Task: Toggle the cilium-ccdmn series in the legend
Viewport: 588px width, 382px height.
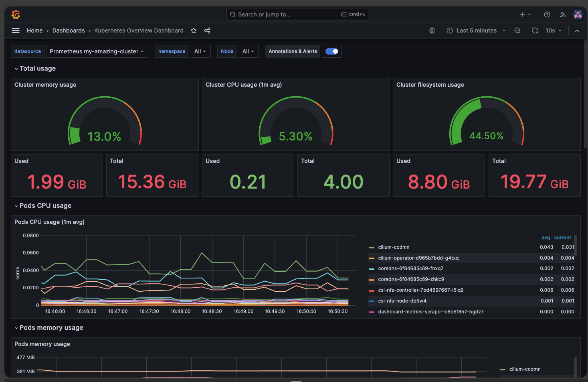Action: [394, 247]
